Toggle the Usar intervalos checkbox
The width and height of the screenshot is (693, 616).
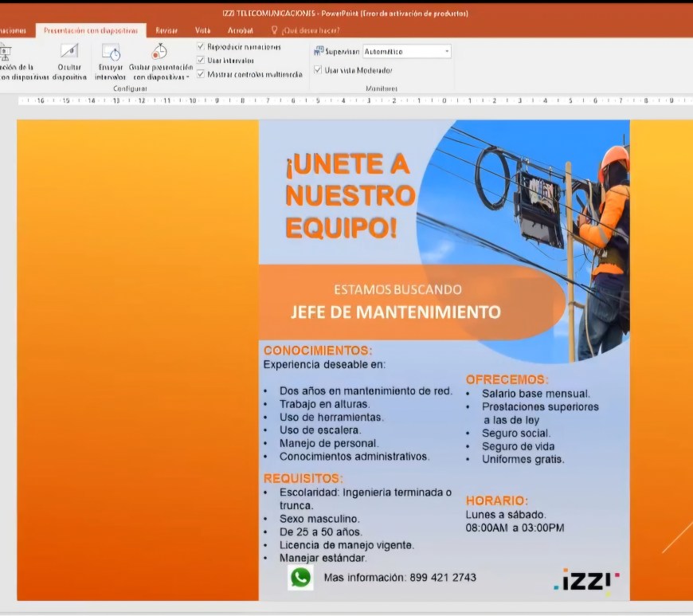pos(201,61)
